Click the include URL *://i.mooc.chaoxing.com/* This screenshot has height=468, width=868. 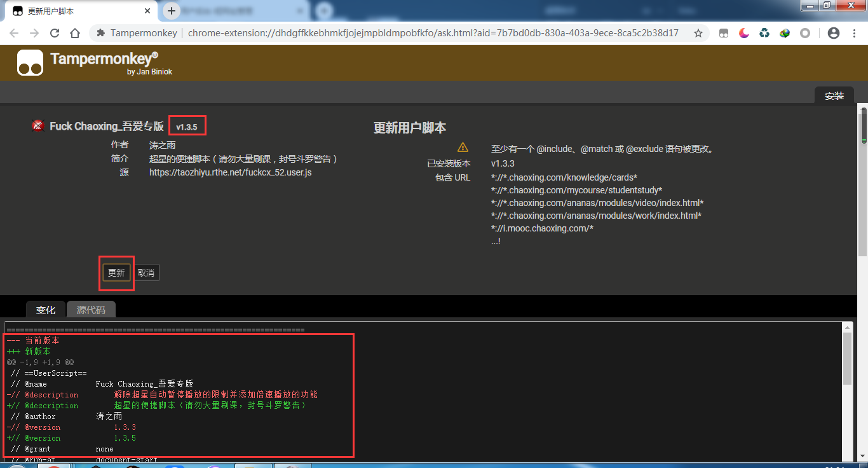click(x=542, y=228)
